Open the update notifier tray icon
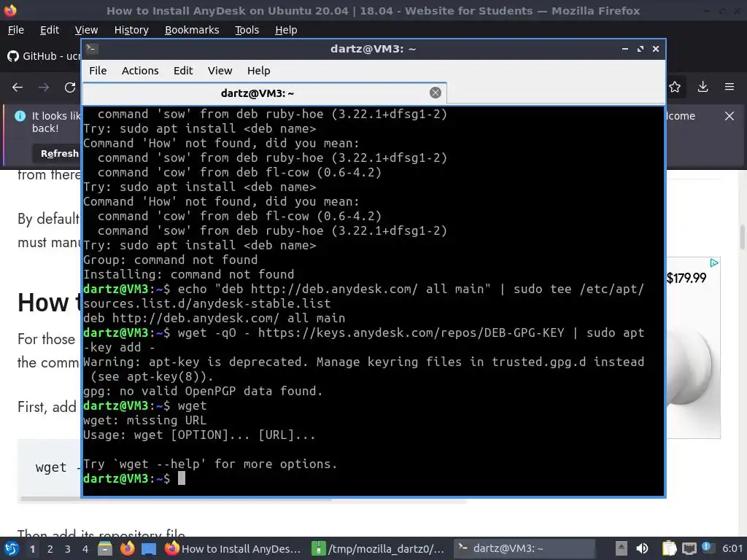This screenshot has width=747, height=560. pos(707,548)
